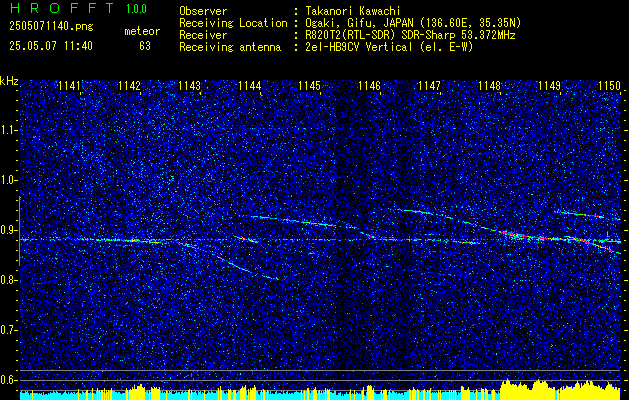
Task: Click the meteor count value 63
Action: 145,46
